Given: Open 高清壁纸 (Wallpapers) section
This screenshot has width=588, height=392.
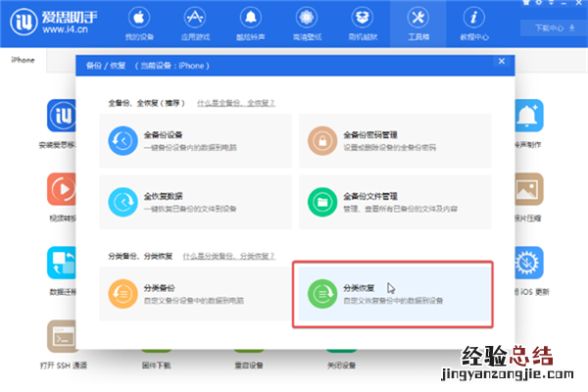Looking at the screenshot, I should (308, 24).
